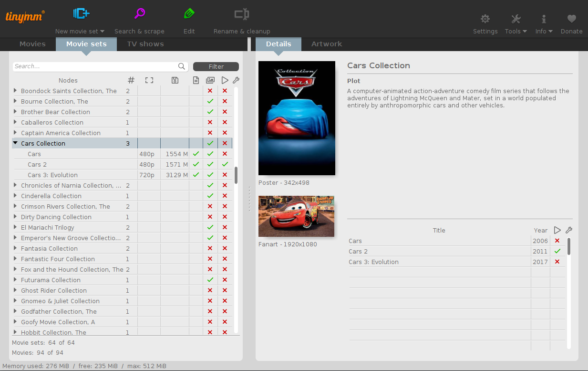588x371 pixels.
Task: Expand the Futurama Collection node
Action: pos(15,280)
